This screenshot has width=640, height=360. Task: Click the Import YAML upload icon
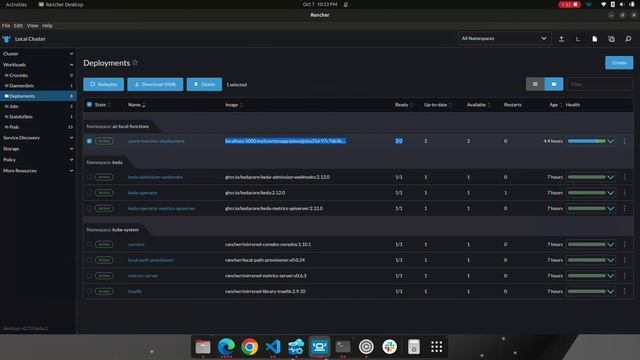pyautogui.click(x=561, y=39)
